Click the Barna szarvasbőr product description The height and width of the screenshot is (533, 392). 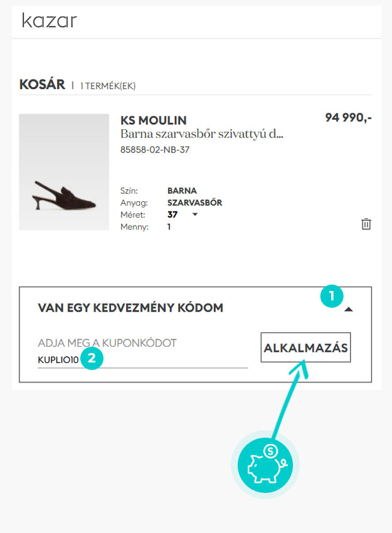click(x=201, y=134)
